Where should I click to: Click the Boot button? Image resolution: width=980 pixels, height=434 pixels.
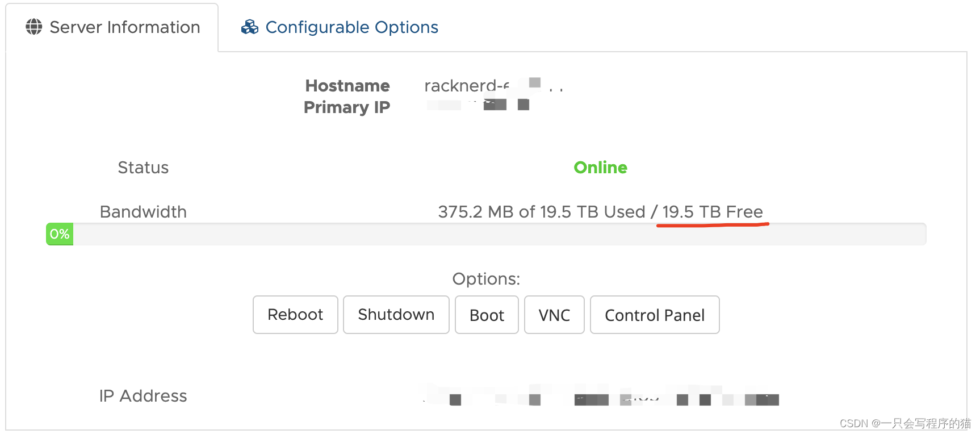pyautogui.click(x=487, y=315)
